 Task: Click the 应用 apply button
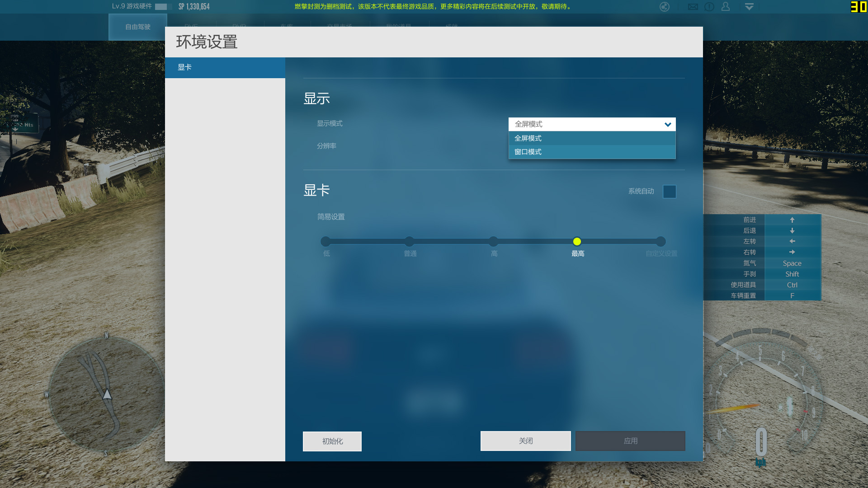pos(630,441)
